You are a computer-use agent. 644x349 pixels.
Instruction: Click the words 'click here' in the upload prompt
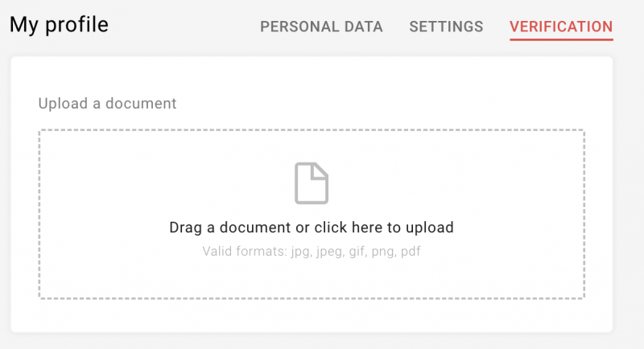349,228
